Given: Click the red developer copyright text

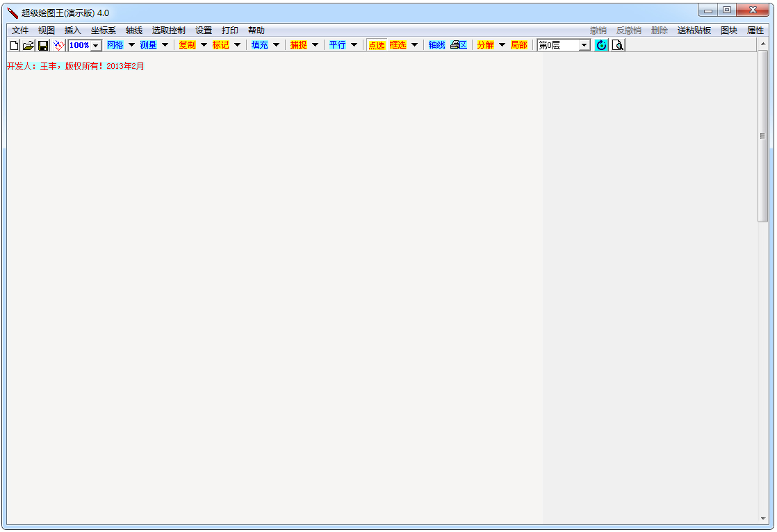Looking at the screenshot, I should tap(75, 66).
